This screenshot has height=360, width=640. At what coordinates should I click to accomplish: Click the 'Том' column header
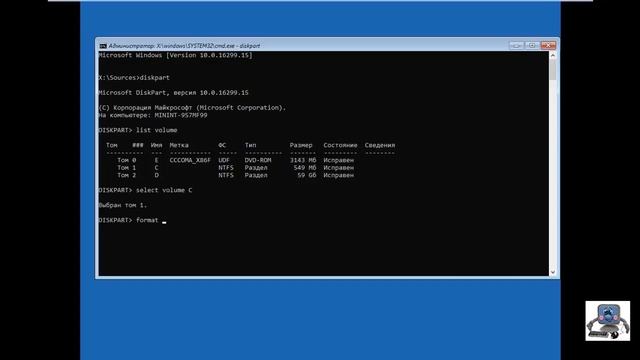pyautogui.click(x=111, y=145)
